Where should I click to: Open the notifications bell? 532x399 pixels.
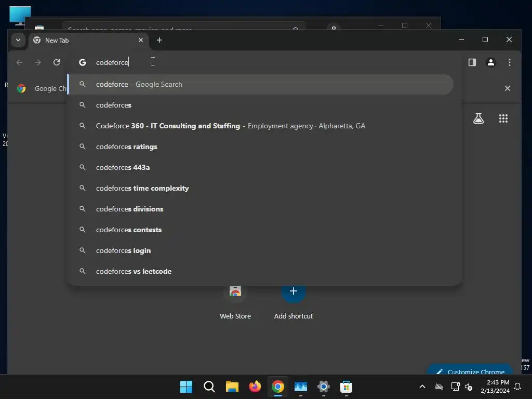pos(518,387)
